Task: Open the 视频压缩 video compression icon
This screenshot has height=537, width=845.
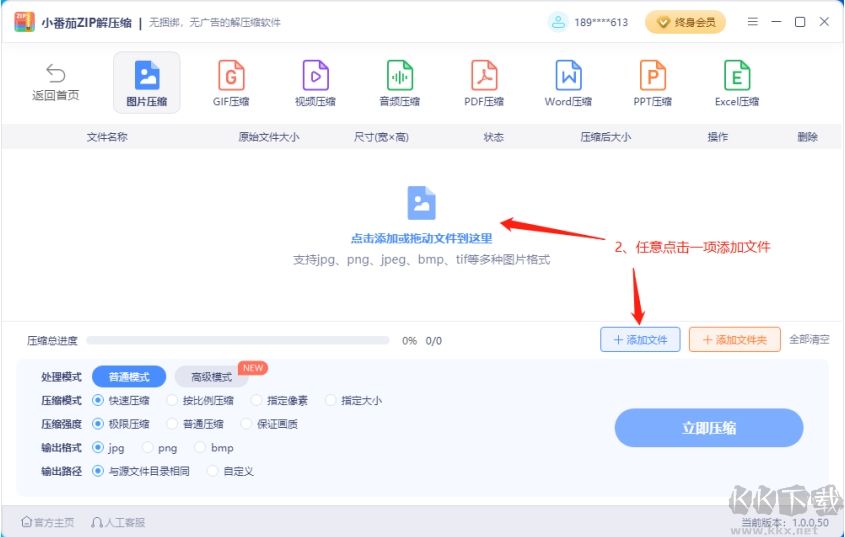Action: tap(315, 75)
